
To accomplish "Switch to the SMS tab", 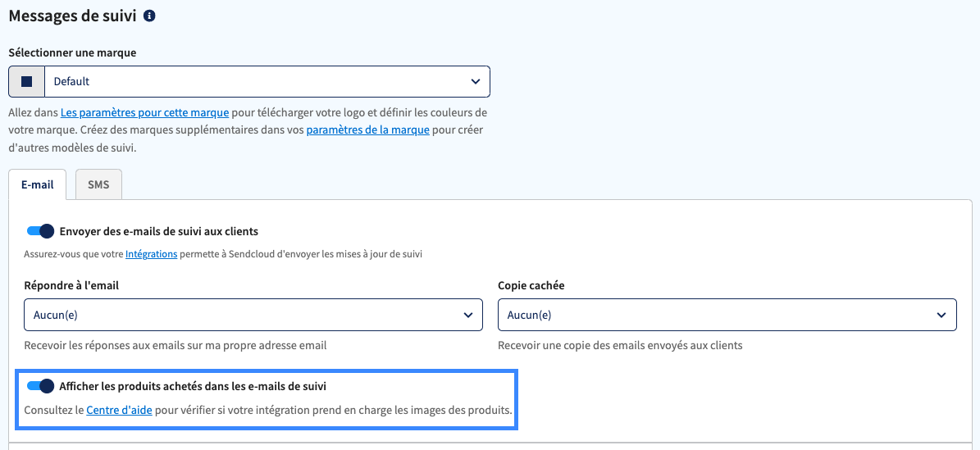I will pyautogui.click(x=98, y=184).
